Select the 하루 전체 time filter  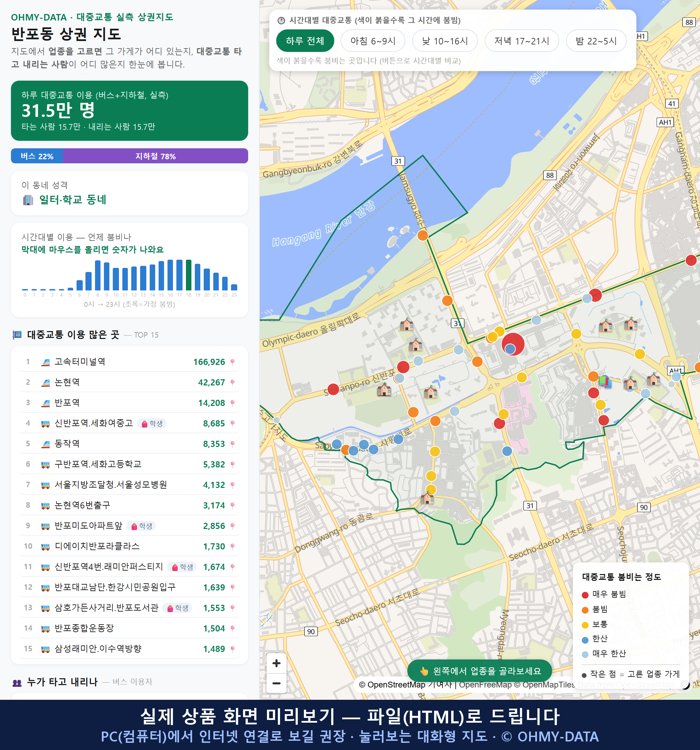[x=305, y=41]
